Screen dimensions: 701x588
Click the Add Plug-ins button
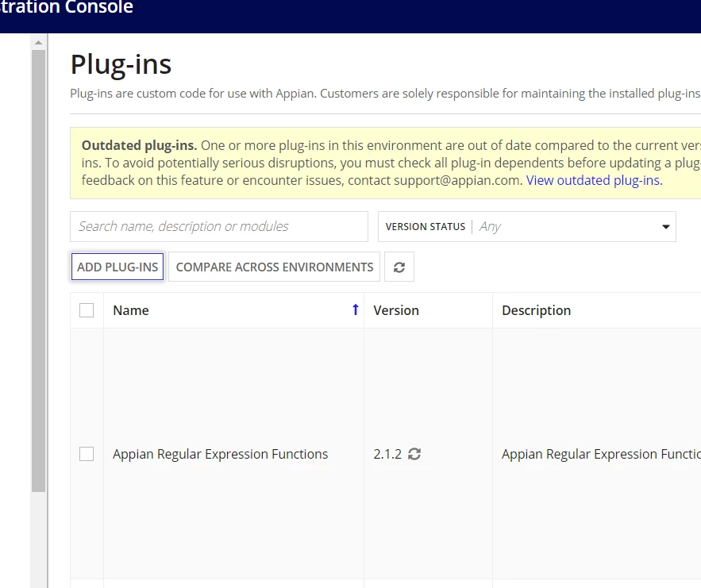(x=117, y=267)
